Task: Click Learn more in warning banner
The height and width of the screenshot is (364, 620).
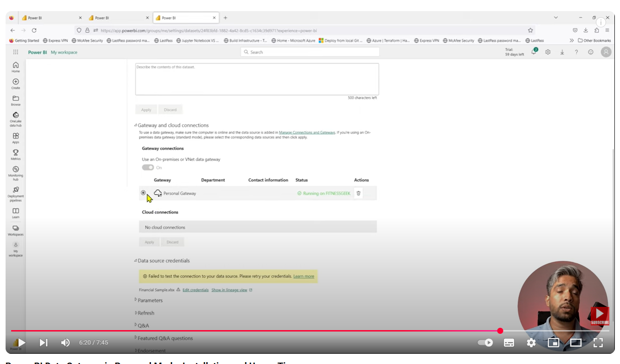Action: (304, 276)
